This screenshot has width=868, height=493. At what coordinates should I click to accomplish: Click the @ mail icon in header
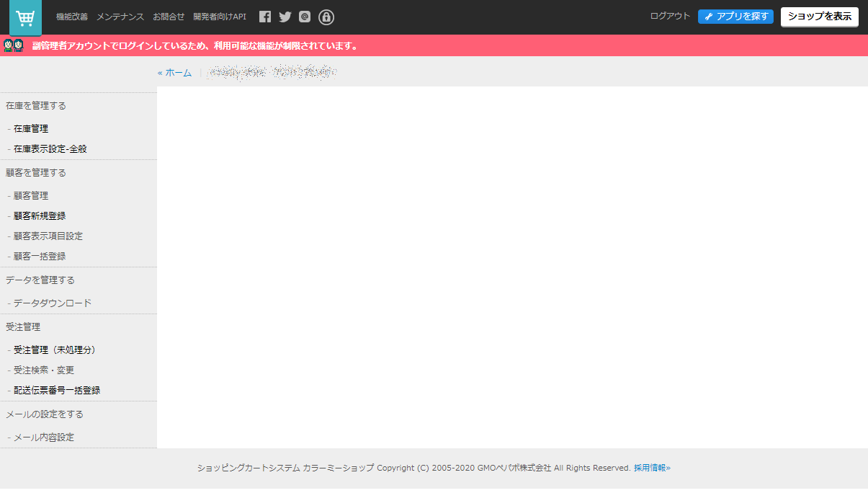point(305,17)
